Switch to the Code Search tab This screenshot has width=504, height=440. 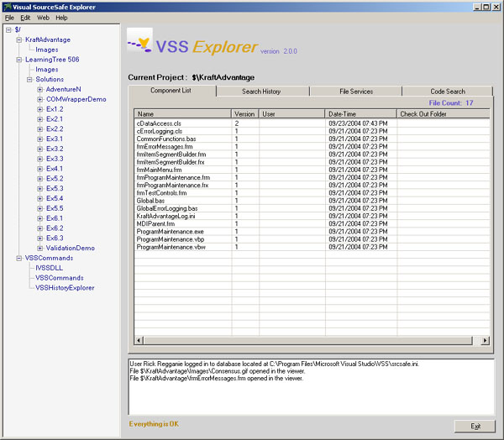[x=448, y=92]
